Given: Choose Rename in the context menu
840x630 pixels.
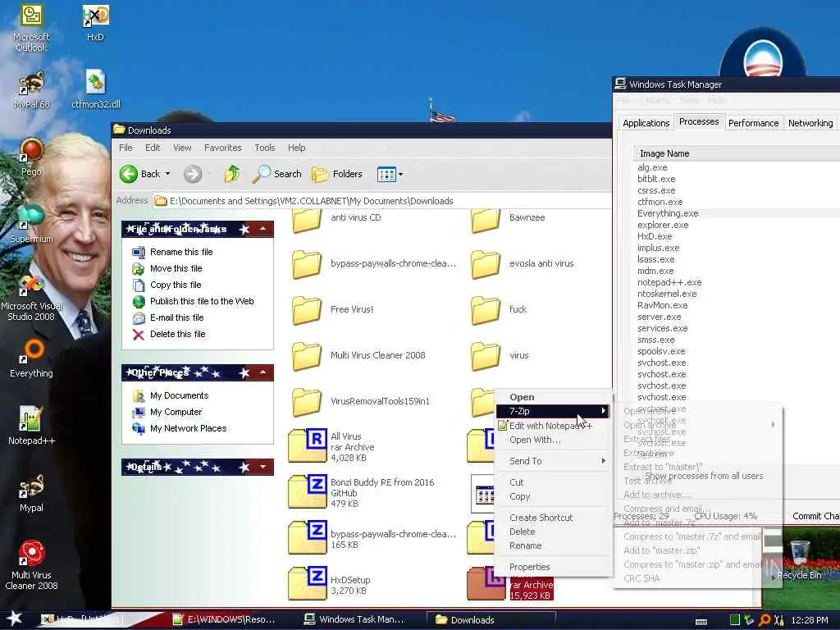Looking at the screenshot, I should coord(554,546).
